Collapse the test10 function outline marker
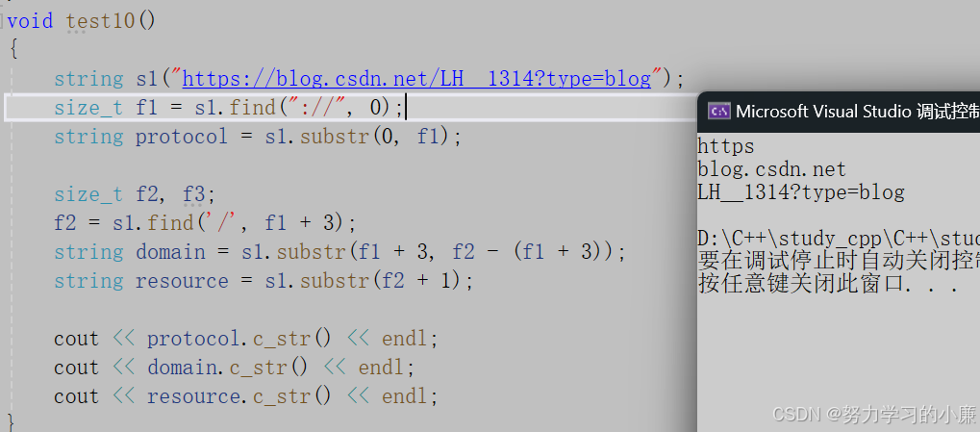This screenshot has height=432, width=980. [3, 21]
